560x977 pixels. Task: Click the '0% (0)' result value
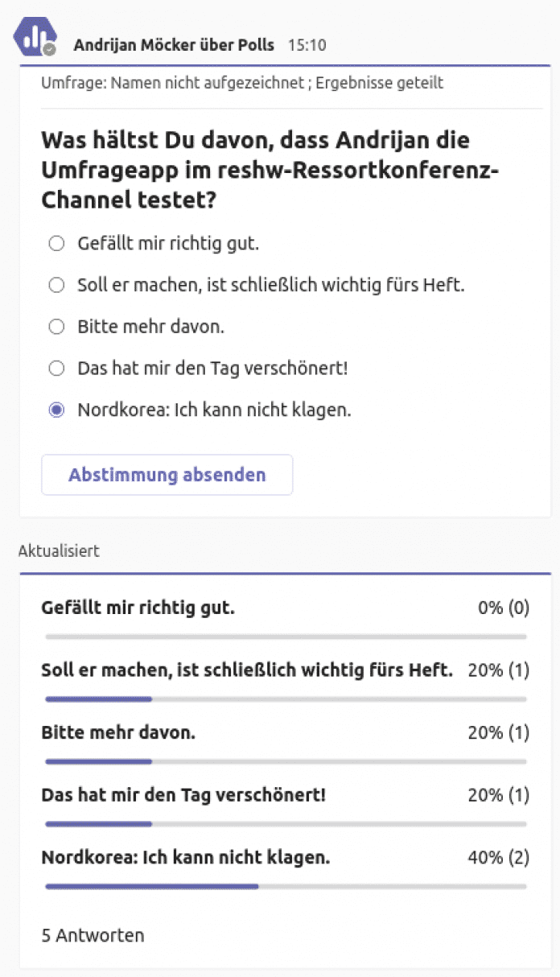click(504, 608)
